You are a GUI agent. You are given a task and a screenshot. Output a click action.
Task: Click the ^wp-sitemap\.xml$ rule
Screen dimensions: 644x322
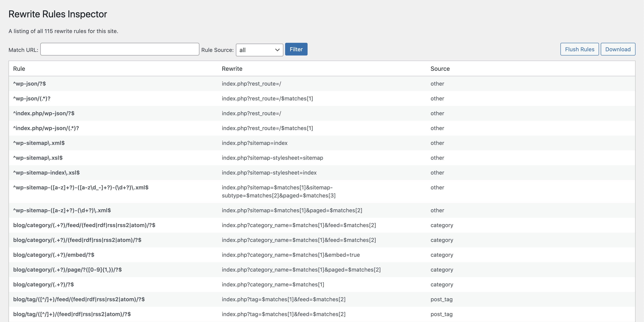tap(39, 143)
